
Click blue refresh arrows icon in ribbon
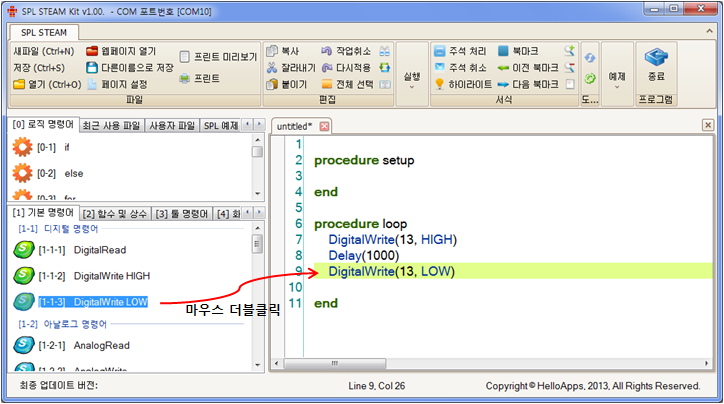tap(590, 58)
